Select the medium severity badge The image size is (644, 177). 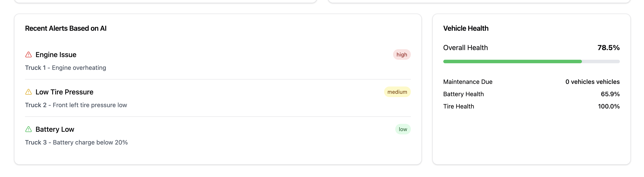397,92
